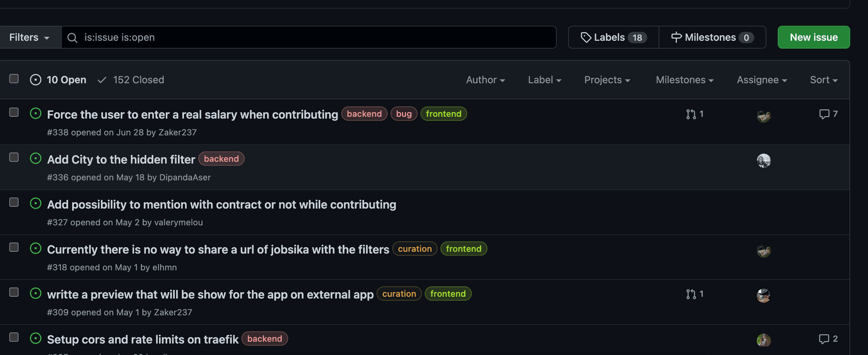Show the 152 Closed issues
868x355 pixels.
[131, 80]
